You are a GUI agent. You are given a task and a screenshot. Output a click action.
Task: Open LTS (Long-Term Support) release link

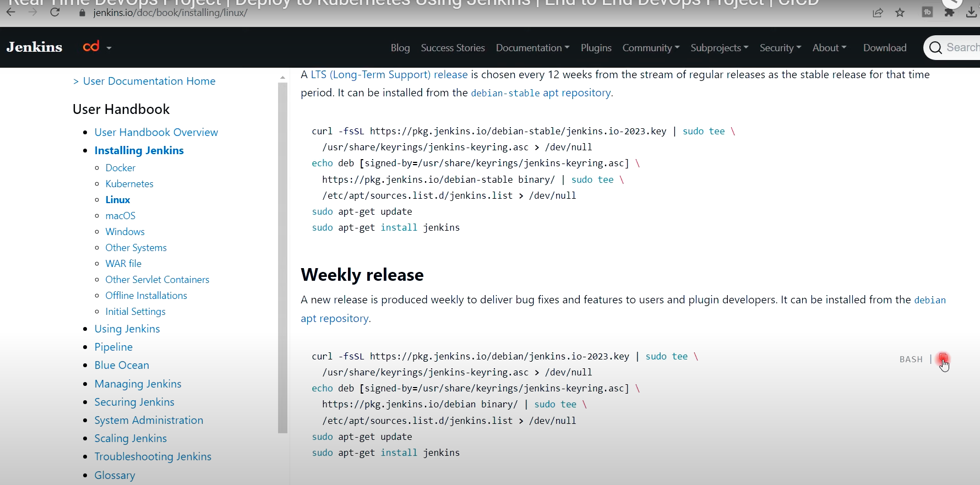[389, 74]
